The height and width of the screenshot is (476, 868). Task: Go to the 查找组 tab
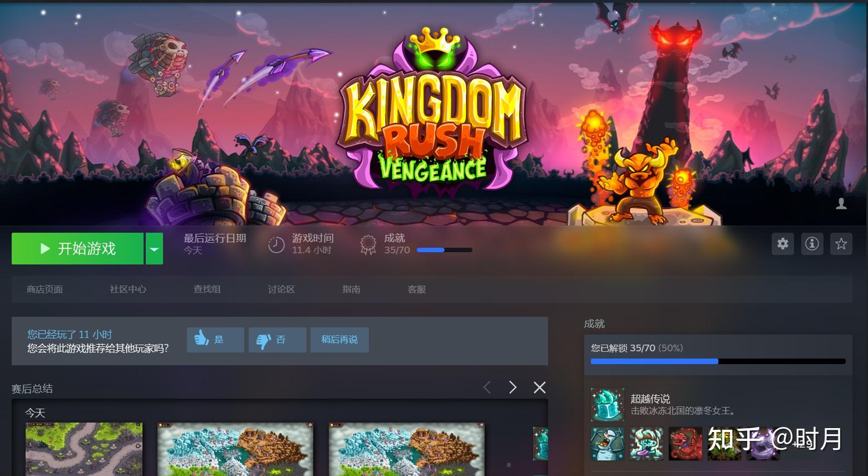point(207,289)
